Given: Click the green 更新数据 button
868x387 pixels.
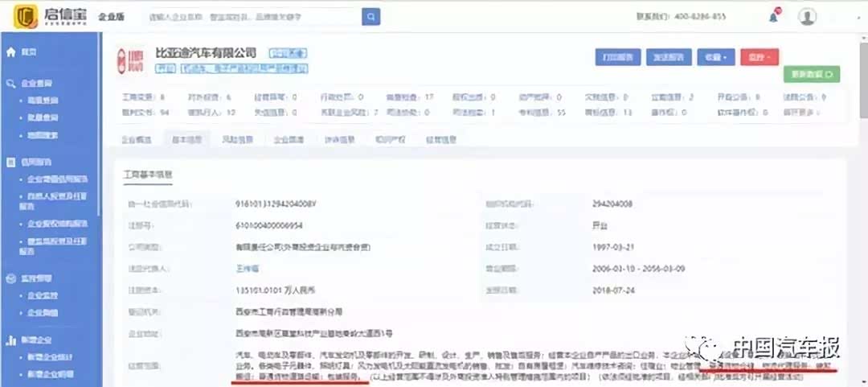Looking at the screenshot, I should coord(811,75).
